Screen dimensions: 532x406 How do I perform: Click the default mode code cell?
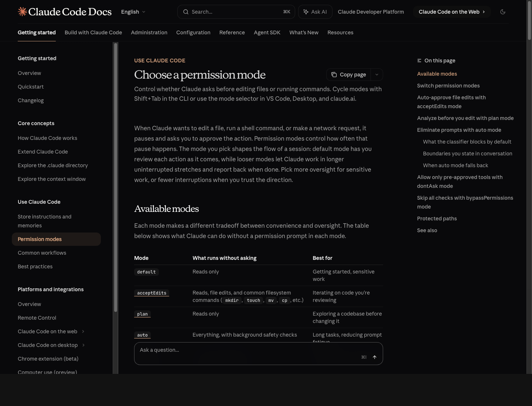[x=146, y=272]
